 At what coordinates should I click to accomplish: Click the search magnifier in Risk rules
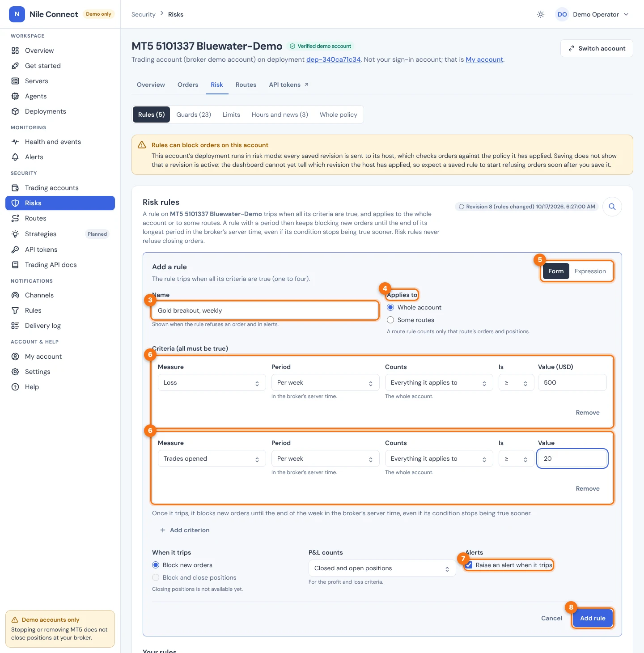(612, 207)
